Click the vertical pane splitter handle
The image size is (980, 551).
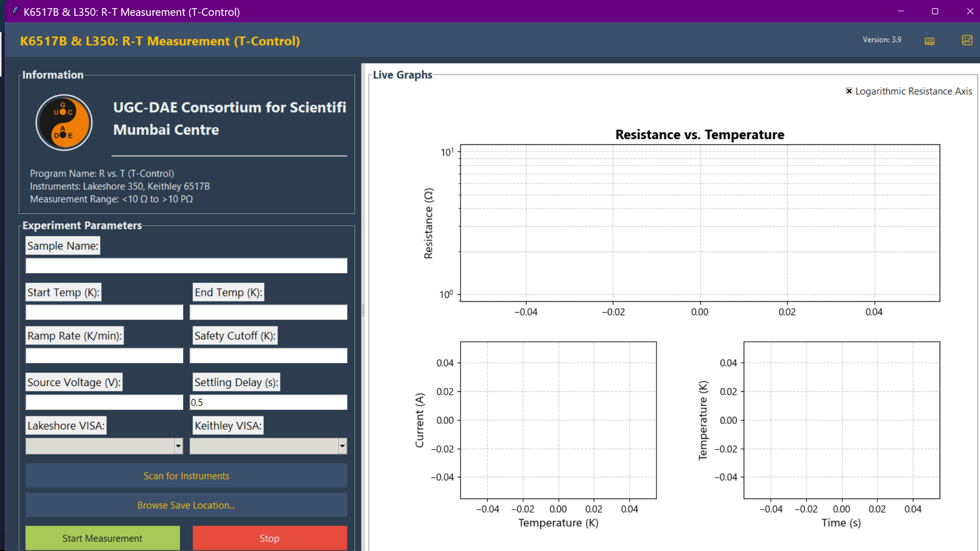(363, 310)
